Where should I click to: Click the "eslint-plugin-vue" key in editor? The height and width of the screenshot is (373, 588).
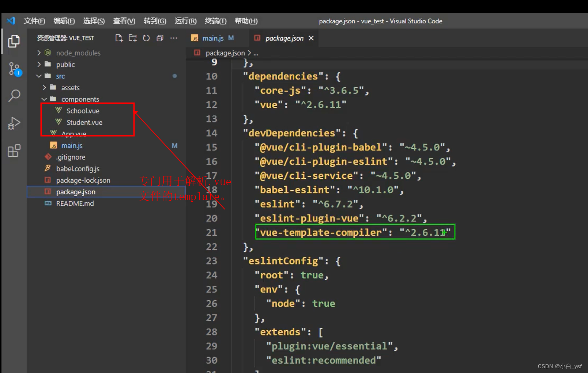click(x=309, y=218)
